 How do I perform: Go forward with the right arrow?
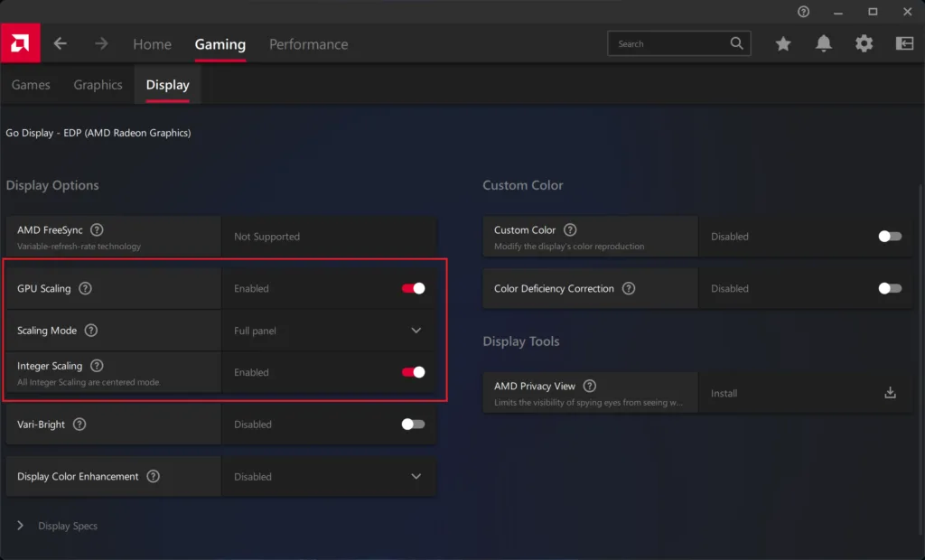[101, 43]
